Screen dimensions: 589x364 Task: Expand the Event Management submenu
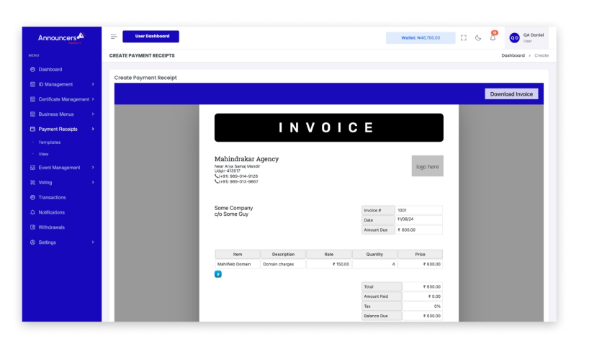pos(93,168)
